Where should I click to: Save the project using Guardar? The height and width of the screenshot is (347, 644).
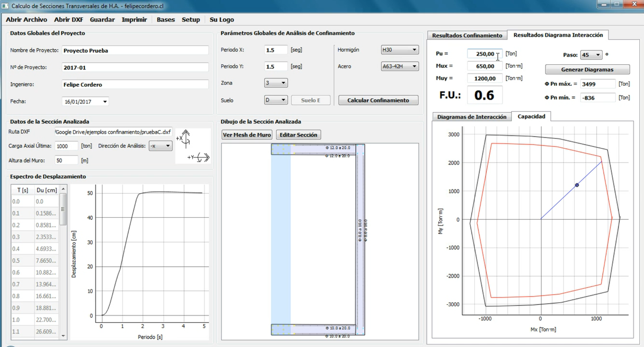coord(102,20)
